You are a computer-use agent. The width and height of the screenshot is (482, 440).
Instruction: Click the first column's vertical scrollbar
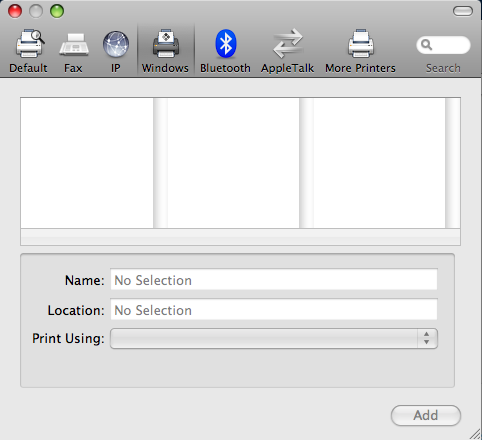pos(160,163)
